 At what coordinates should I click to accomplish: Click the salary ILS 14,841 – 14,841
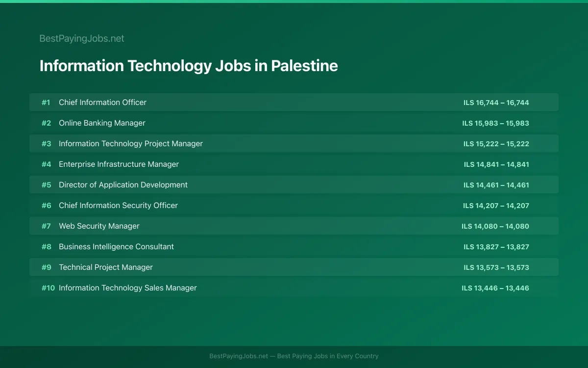click(496, 164)
